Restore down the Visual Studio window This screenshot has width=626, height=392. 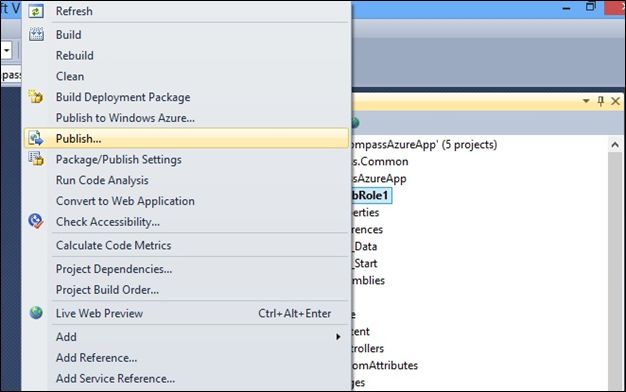pyautogui.click(x=590, y=7)
